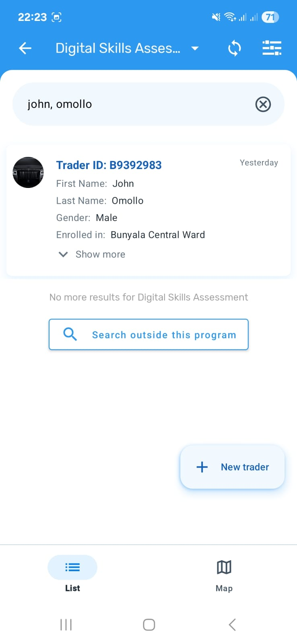Tap the battery indicator in the status bar
This screenshot has width=297, height=644.
click(x=269, y=17)
